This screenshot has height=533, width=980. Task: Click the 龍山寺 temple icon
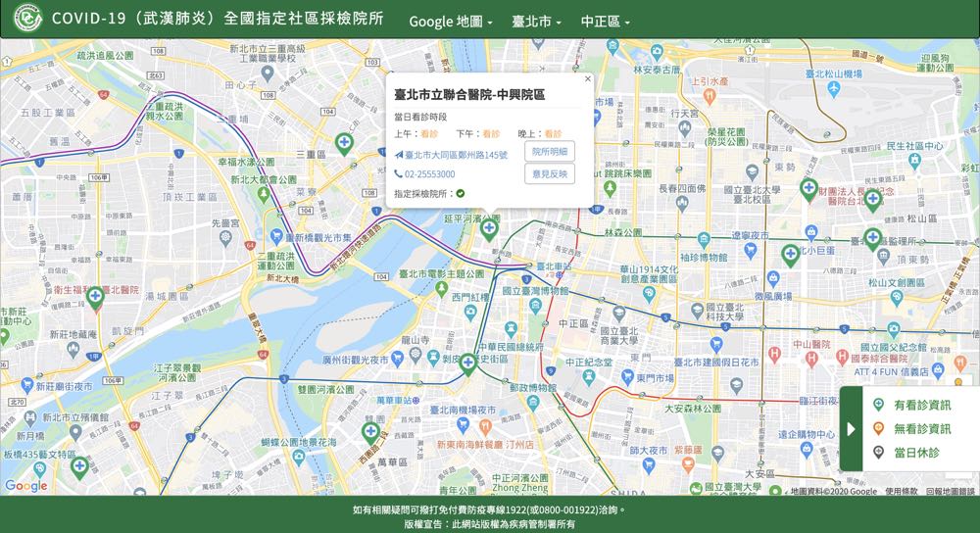coord(415,355)
